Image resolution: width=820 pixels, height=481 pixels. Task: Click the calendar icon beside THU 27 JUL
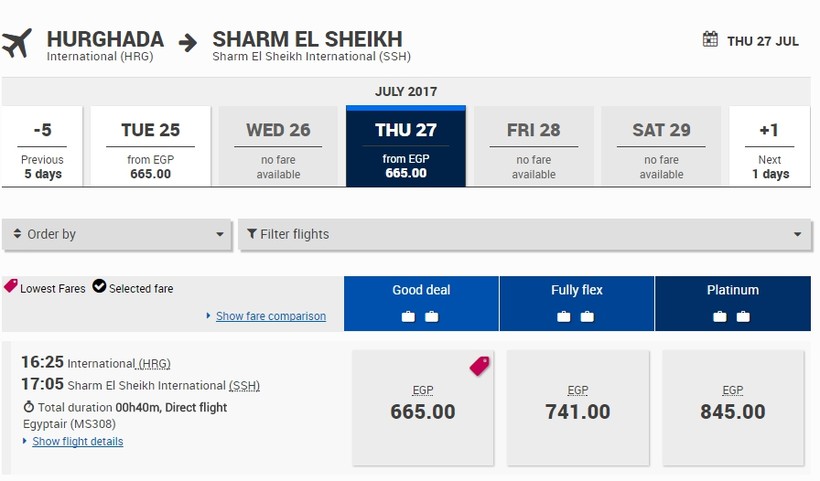coord(710,40)
